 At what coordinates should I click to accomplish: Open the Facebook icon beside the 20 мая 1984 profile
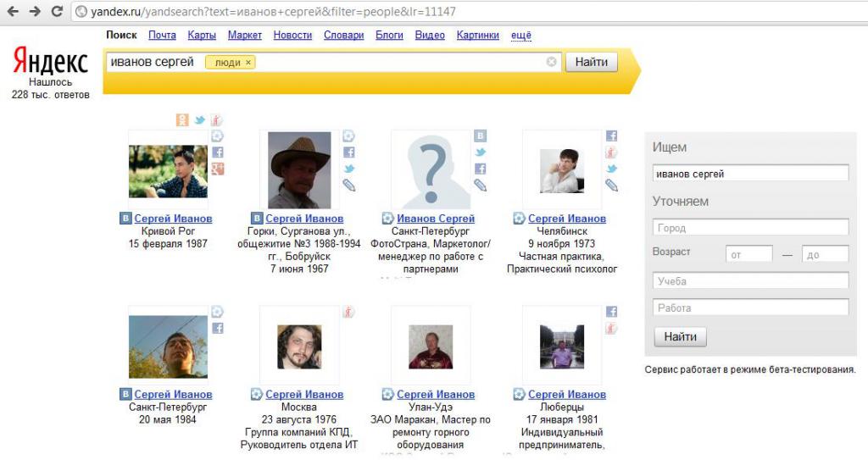218,328
